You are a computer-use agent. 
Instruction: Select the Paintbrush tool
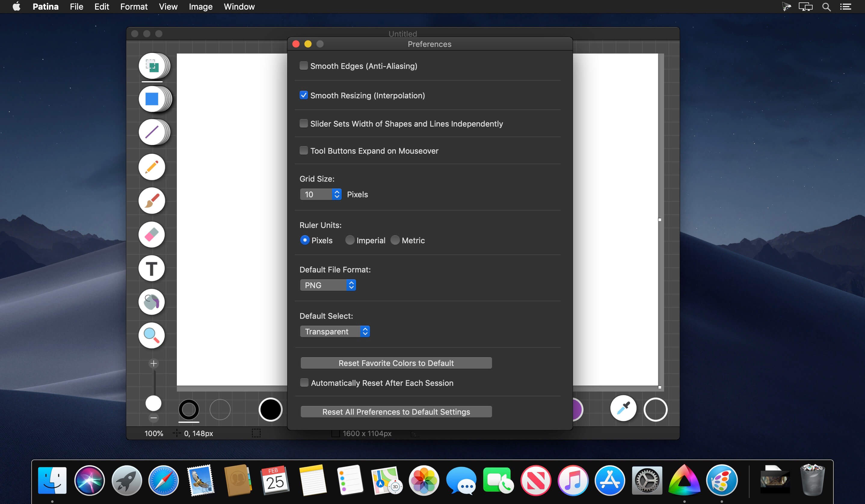[151, 201]
